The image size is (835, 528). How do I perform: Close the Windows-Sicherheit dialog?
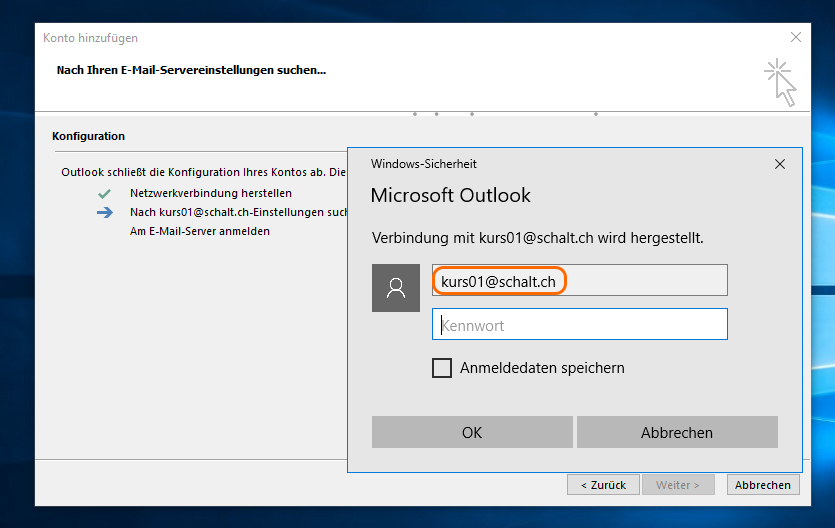(780, 164)
